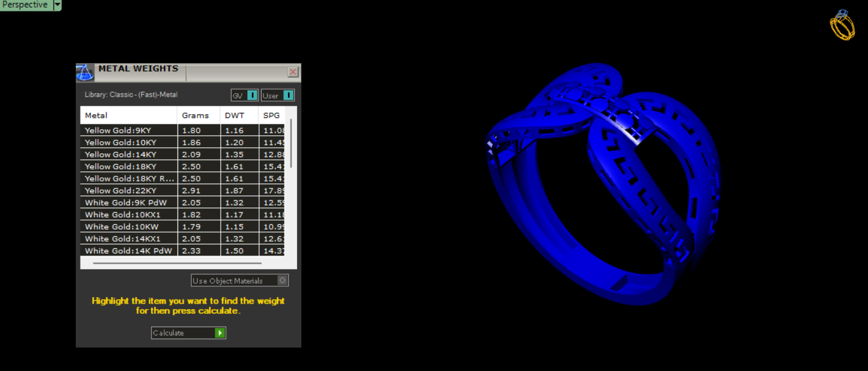
Task: Enable Use Object Materials option
Action: pos(282,281)
